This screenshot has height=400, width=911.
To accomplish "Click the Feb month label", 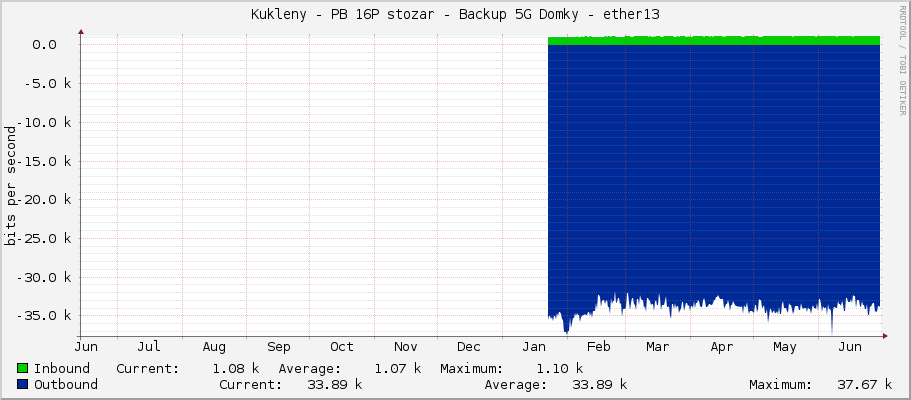I will [x=598, y=347].
